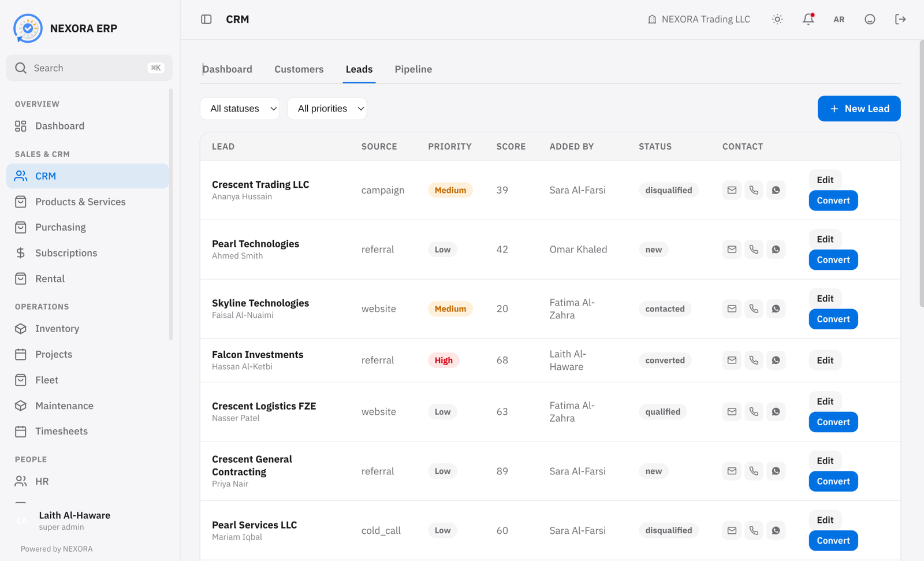924x561 pixels.
Task: Open the All statuses dropdown
Action: [240, 109]
